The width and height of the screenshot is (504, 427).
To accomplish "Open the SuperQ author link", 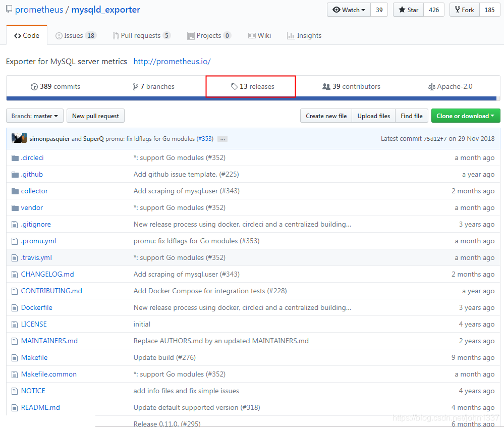I will click(93, 139).
